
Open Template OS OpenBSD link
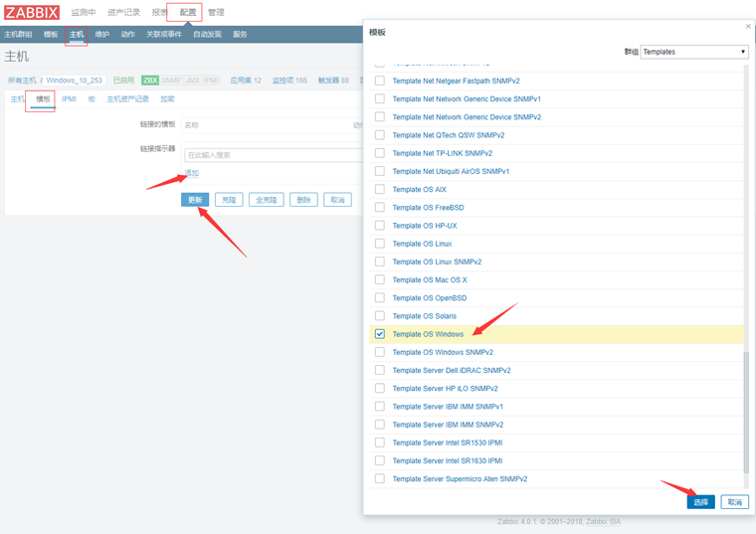point(430,298)
